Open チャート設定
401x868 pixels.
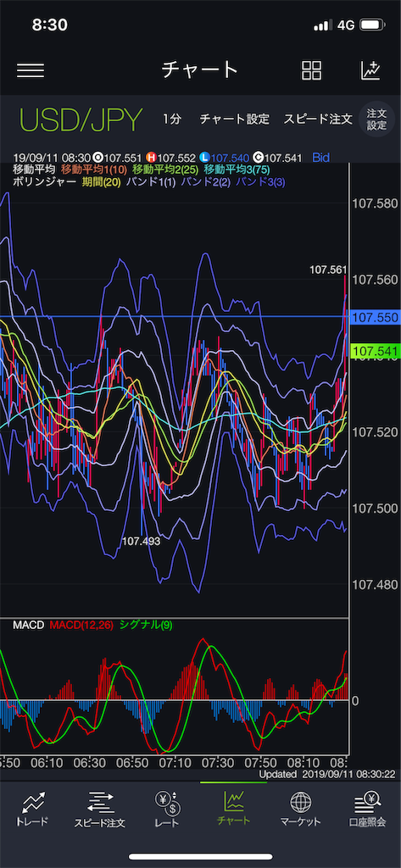(234, 119)
